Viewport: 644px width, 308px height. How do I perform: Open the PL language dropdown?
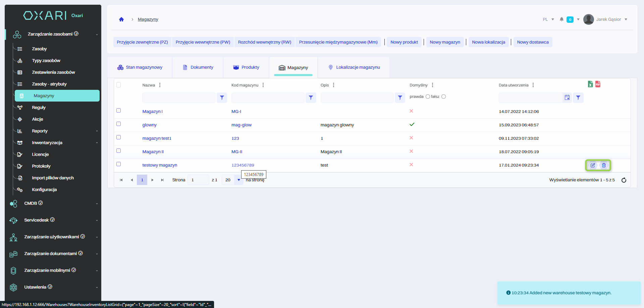548,19
